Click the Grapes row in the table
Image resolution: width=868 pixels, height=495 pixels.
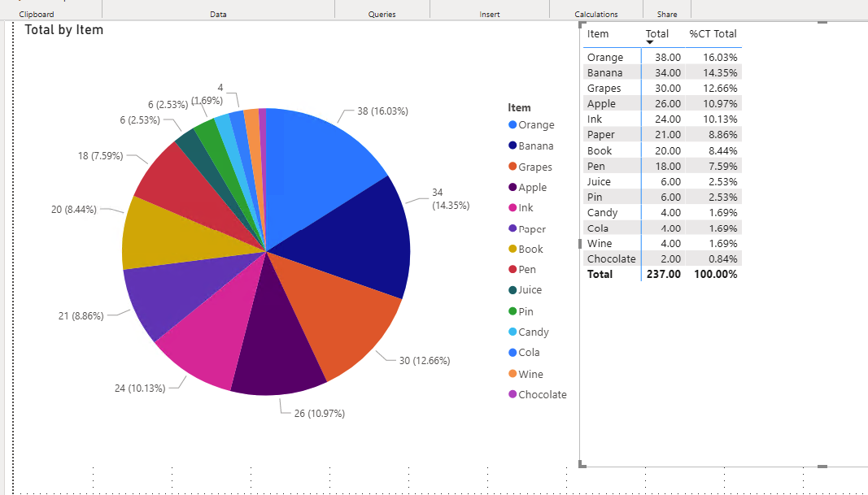(x=662, y=88)
